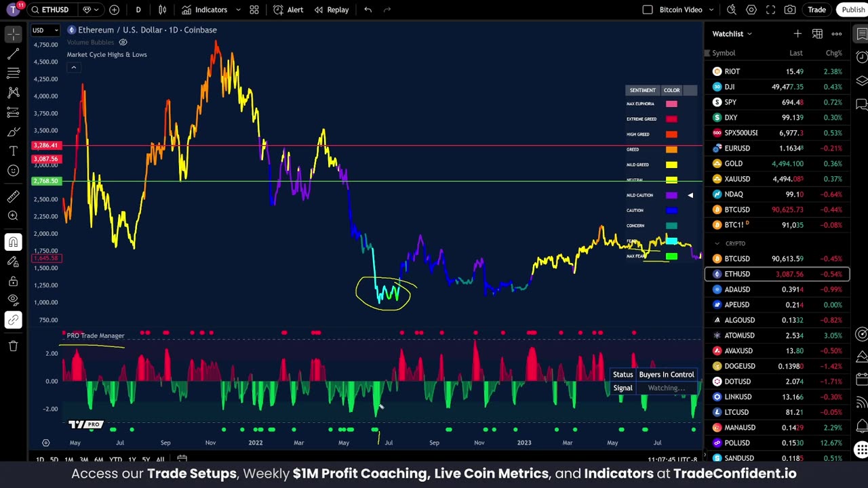Open the alerts alarm clock panel

(861, 57)
